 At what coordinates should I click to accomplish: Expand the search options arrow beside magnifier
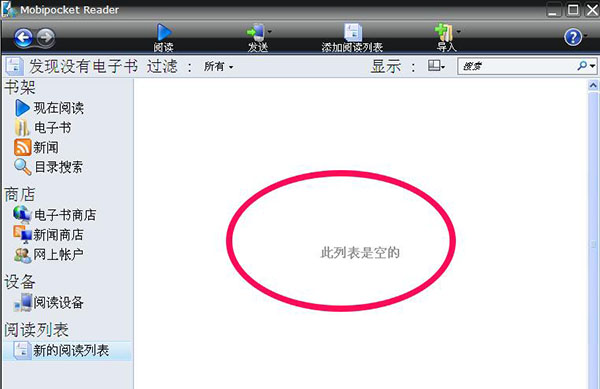(593, 66)
